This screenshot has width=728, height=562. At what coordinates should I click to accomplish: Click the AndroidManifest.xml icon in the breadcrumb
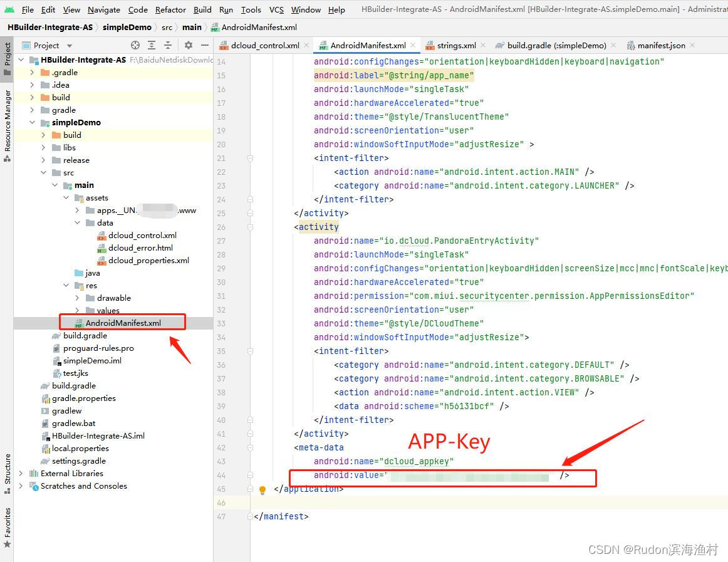[214, 27]
